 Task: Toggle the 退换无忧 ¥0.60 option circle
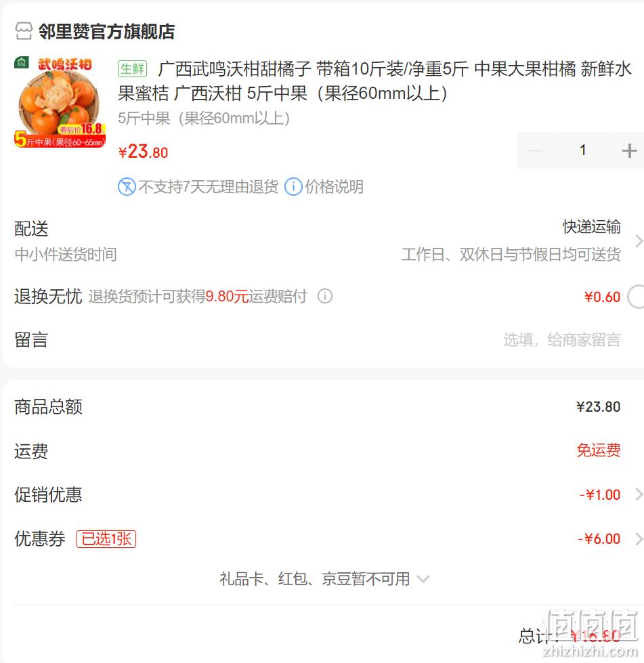tap(636, 297)
